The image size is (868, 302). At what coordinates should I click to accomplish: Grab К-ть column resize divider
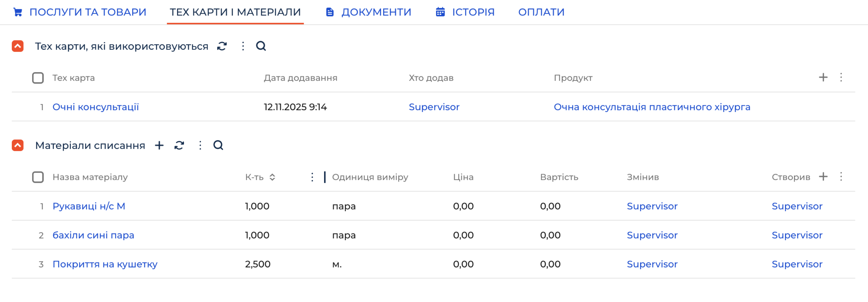click(x=324, y=177)
